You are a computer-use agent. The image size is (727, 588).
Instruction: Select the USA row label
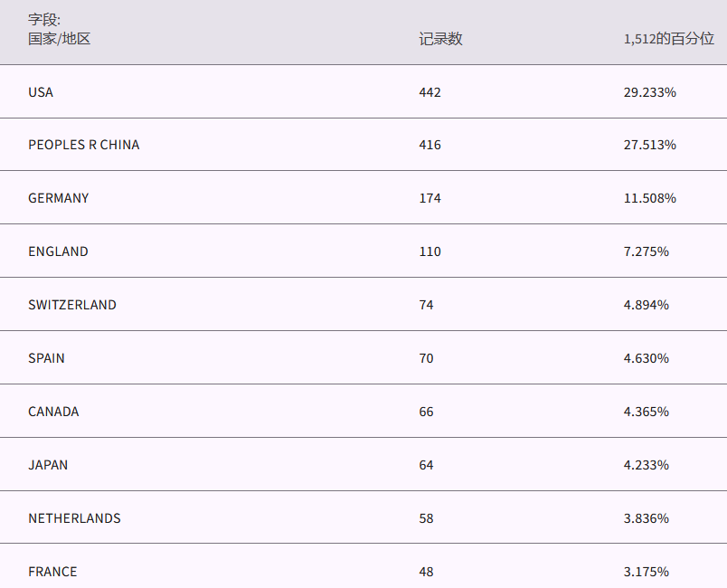click(41, 92)
